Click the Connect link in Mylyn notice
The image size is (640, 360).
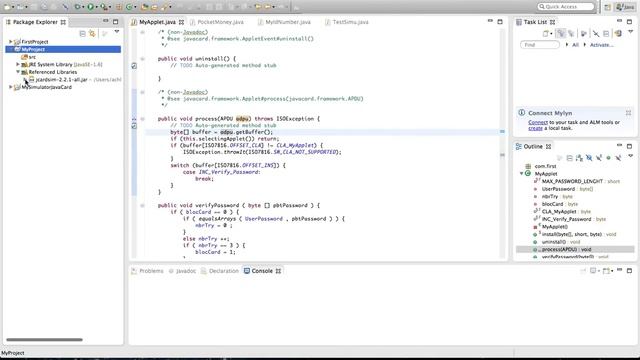click(x=538, y=122)
